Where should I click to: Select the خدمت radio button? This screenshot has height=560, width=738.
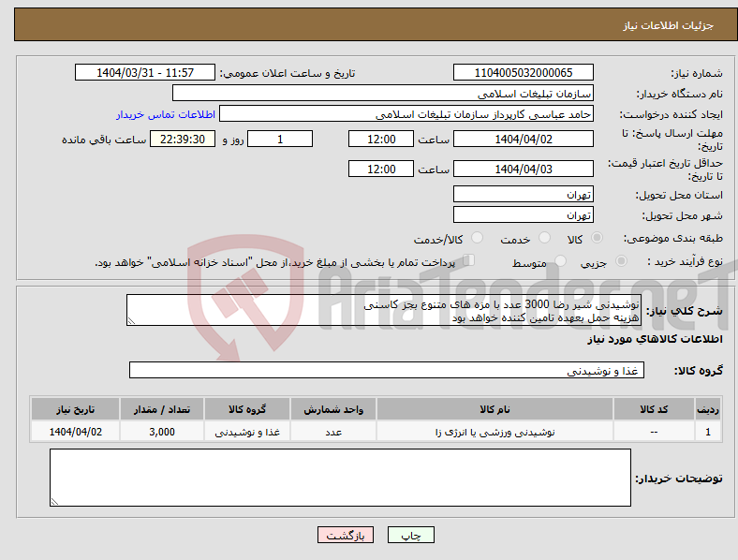coord(544,238)
